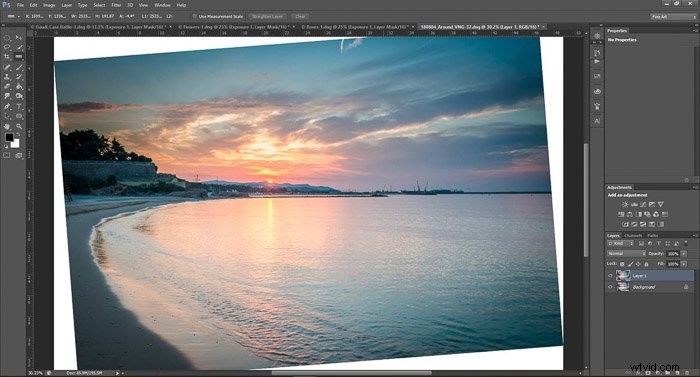Select the Zoom tool
Image resolution: width=700 pixels, height=377 pixels.
19,126
